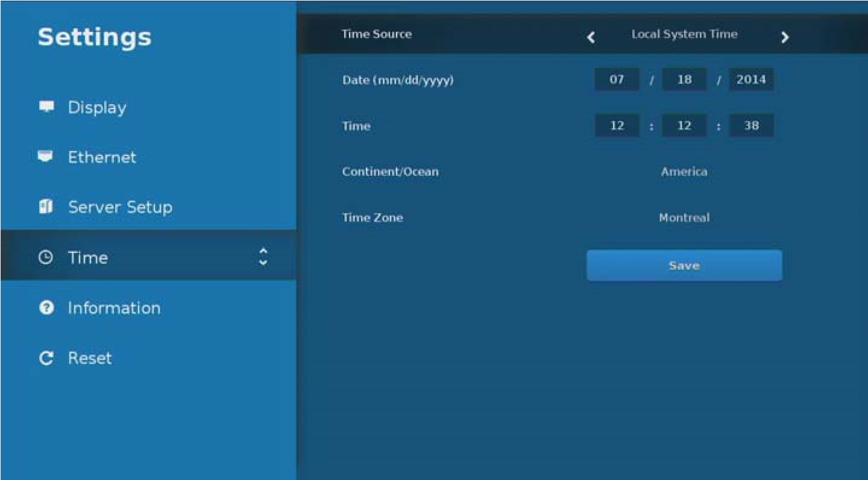Click the Ethernet port icon
This screenshot has width=868, height=480.
click(45, 157)
